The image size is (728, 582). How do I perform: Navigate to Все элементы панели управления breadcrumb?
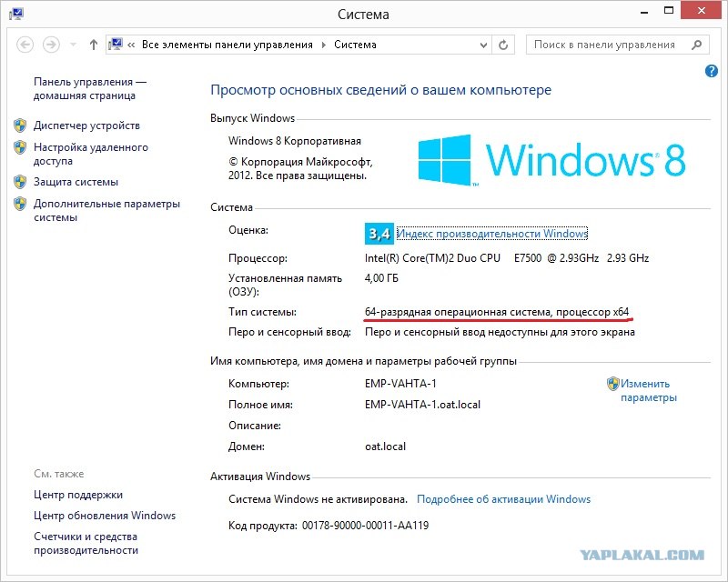[225, 44]
